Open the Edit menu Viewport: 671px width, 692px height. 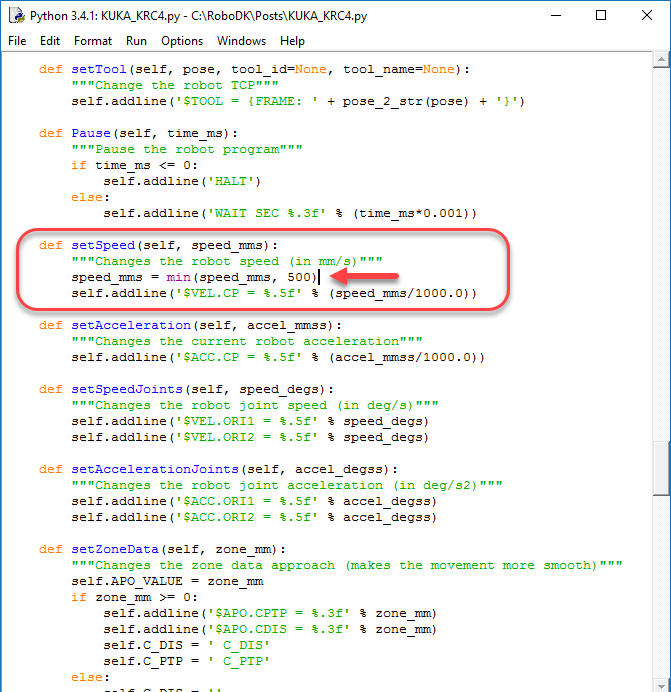tap(50, 41)
